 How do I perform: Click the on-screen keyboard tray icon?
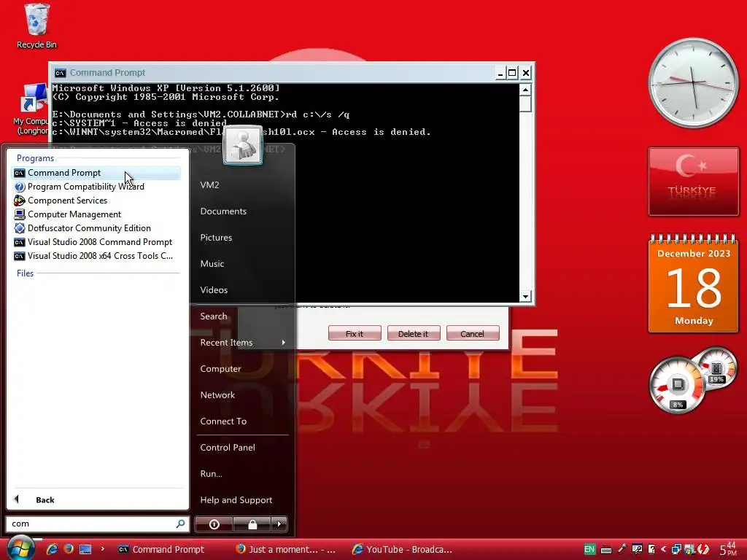click(x=606, y=550)
